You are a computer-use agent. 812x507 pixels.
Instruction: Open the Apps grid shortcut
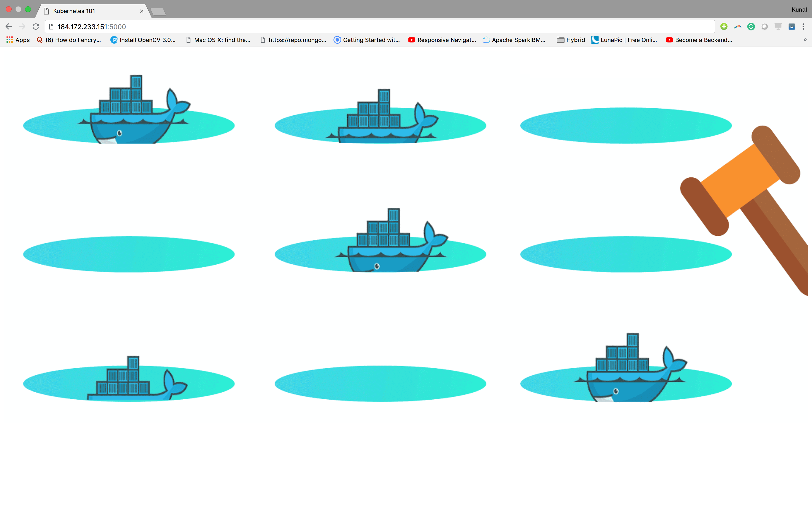click(18, 40)
